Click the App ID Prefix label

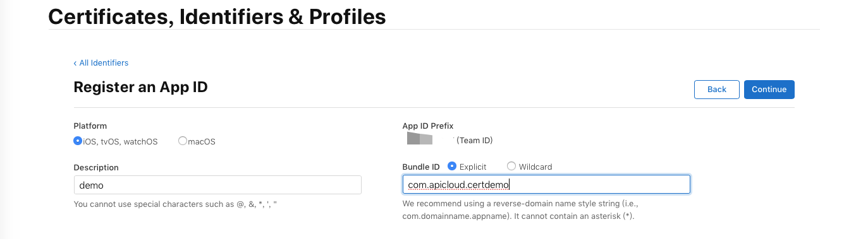pyautogui.click(x=428, y=126)
